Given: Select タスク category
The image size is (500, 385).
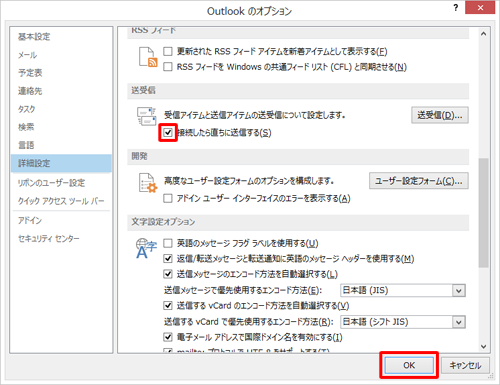Looking at the screenshot, I should [61, 109].
